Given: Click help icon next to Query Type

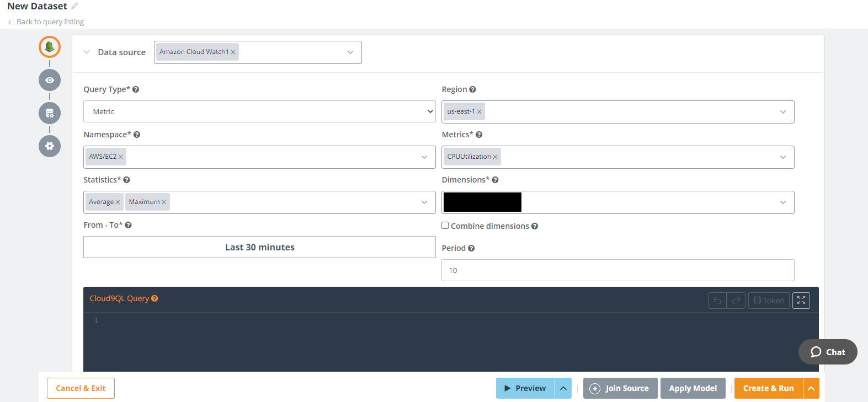Looking at the screenshot, I should coord(136,89).
